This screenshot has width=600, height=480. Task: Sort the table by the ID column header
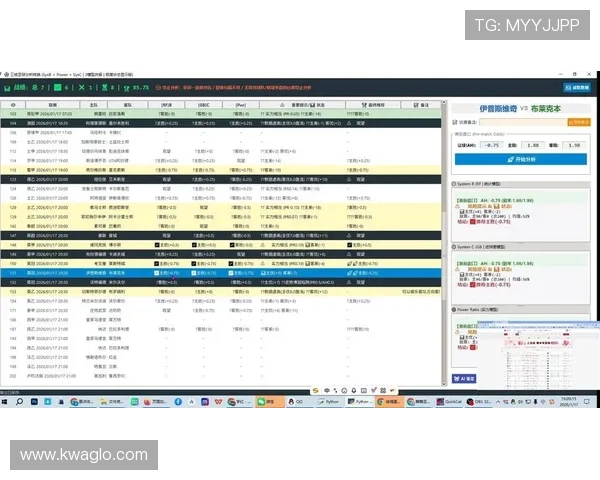14,103
